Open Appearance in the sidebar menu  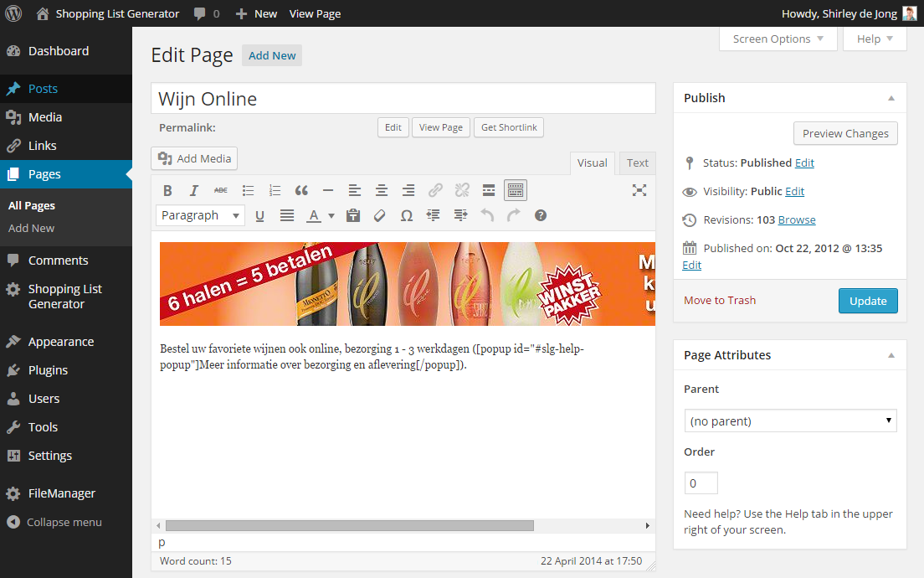[61, 342]
